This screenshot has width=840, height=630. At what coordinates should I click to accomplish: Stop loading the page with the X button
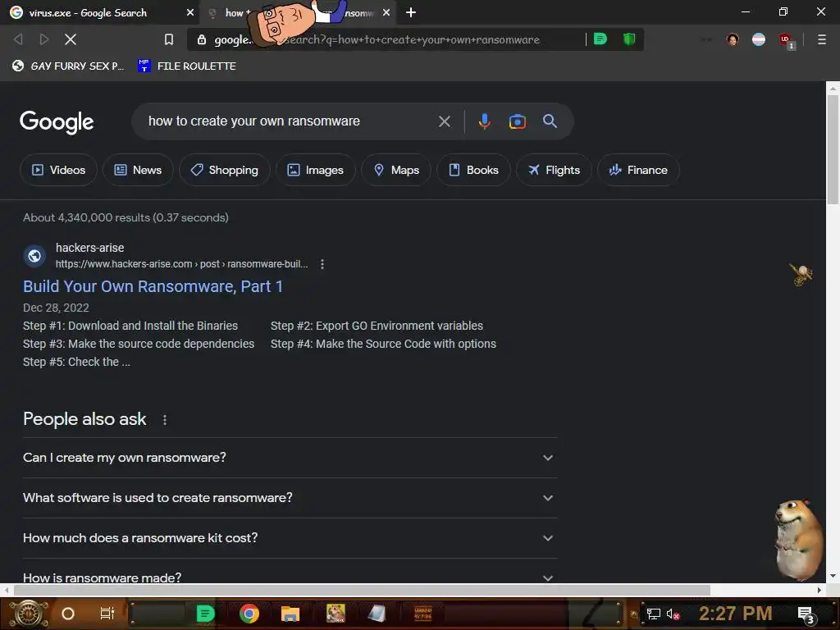(x=71, y=39)
